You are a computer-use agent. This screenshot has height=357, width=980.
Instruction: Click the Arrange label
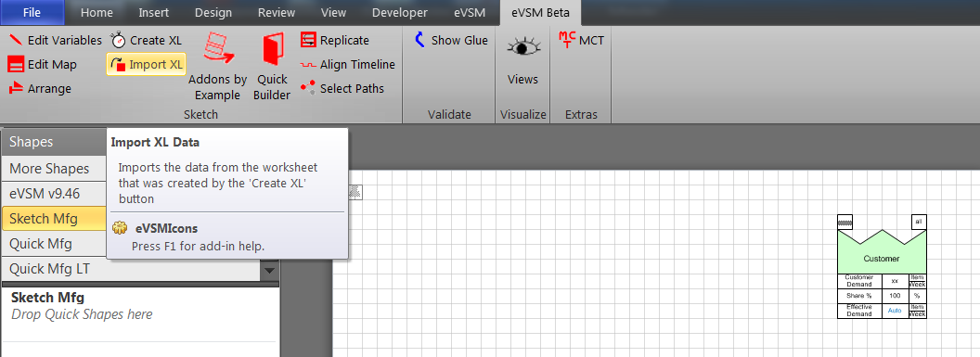pyautogui.click(x=49, y=89)
